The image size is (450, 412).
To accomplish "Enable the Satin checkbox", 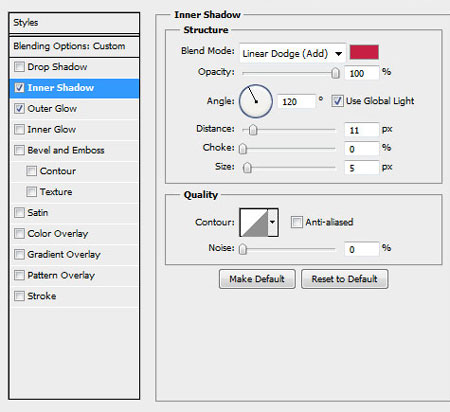I will tap(19, 212).
